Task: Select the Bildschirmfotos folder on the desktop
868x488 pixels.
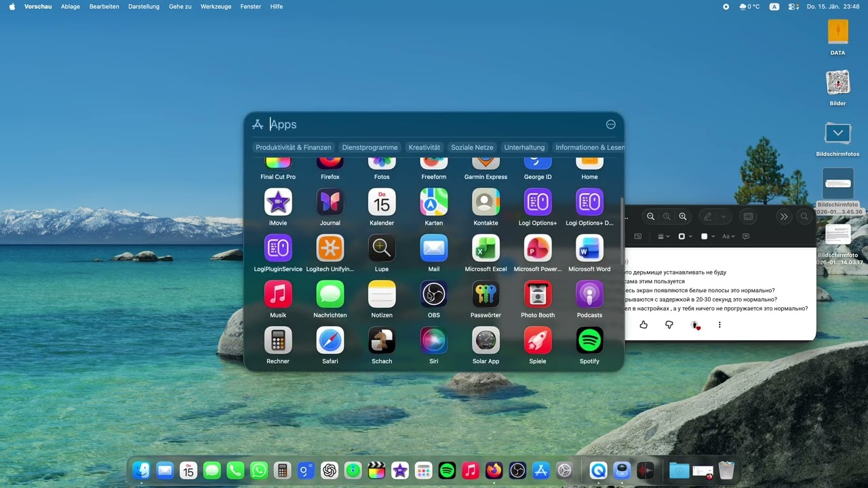Action: (x=837, y=139)
